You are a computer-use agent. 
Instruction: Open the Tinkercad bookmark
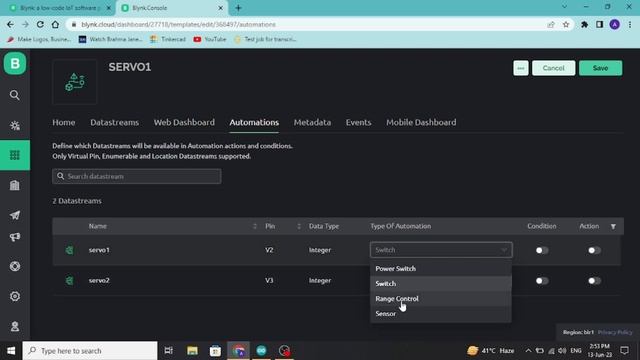point(168,39)
